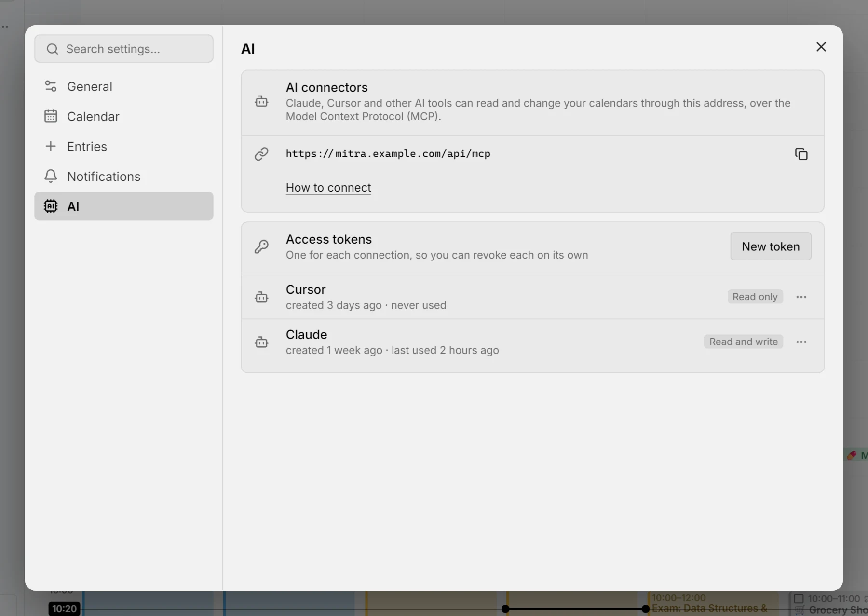Click the Notifications bell icon
The width and height of the screenshot is (868, 616).
point(51,176)
